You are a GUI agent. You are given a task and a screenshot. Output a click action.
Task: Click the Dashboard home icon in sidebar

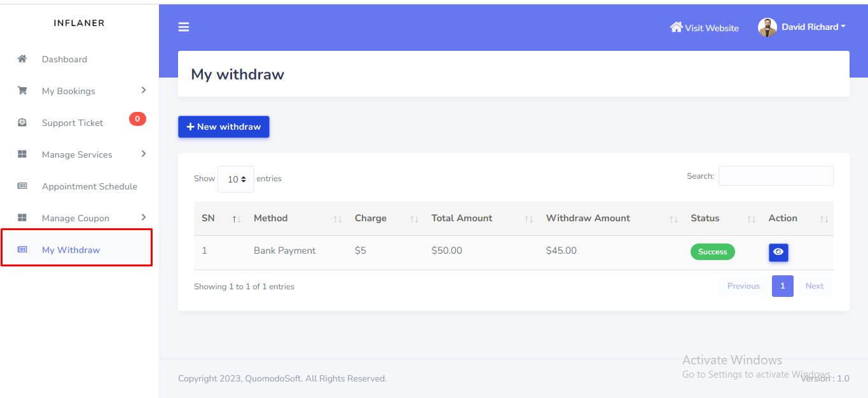point(22,59)
